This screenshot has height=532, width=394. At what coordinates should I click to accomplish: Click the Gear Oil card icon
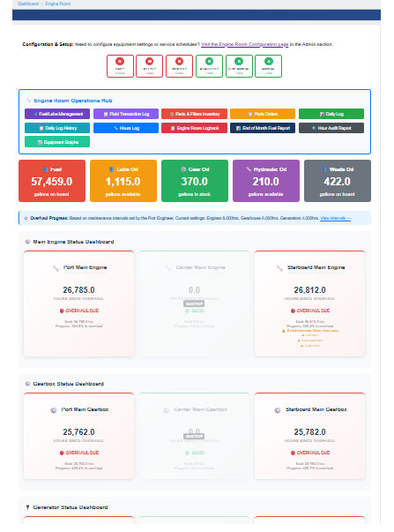(183, 169)
